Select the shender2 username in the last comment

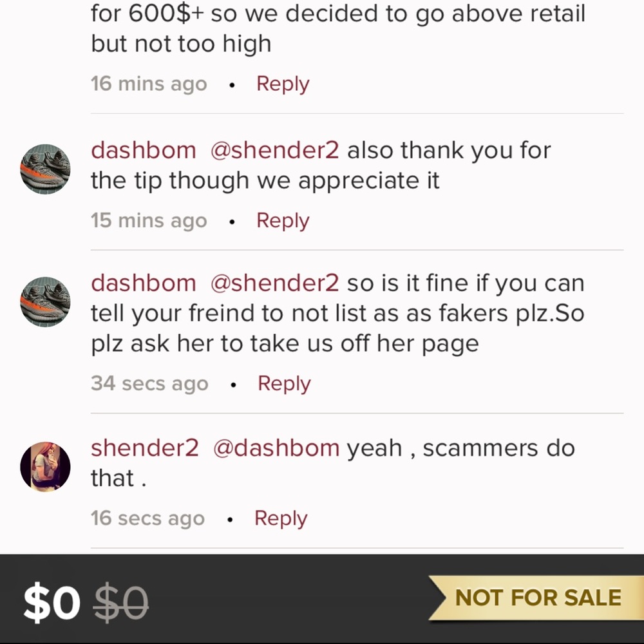[x=144, y=448]
